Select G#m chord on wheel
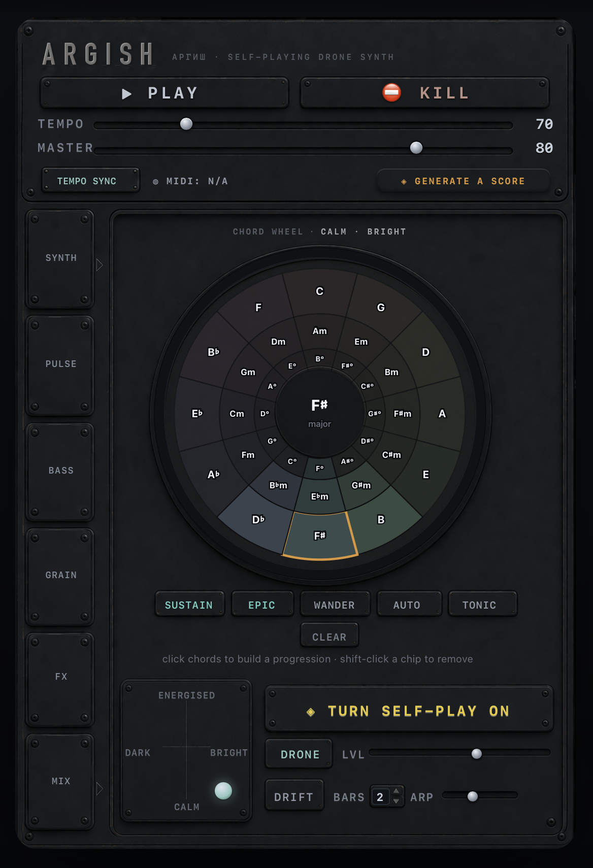 [x=361, y=485]
